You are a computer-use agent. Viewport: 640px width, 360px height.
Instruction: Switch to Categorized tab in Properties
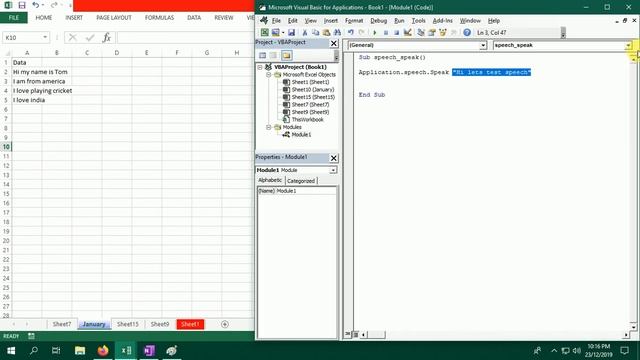click(x=301, y=181)
